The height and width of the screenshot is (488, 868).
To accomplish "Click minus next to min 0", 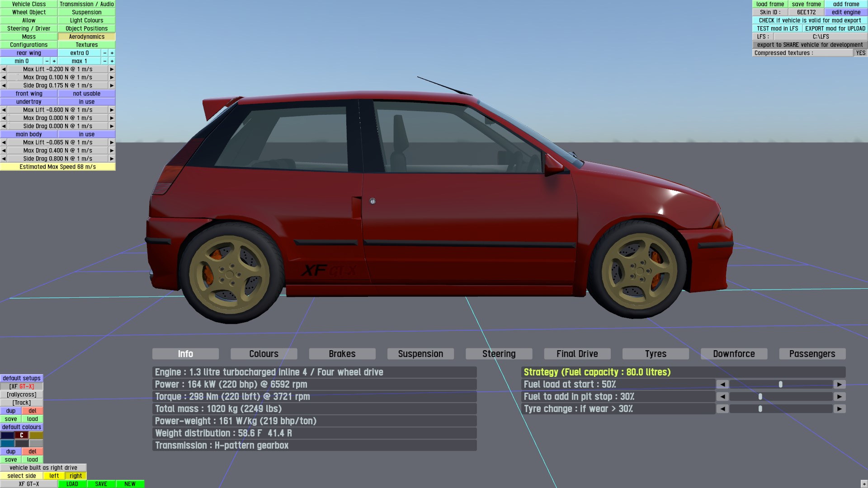I will (47, 61).
